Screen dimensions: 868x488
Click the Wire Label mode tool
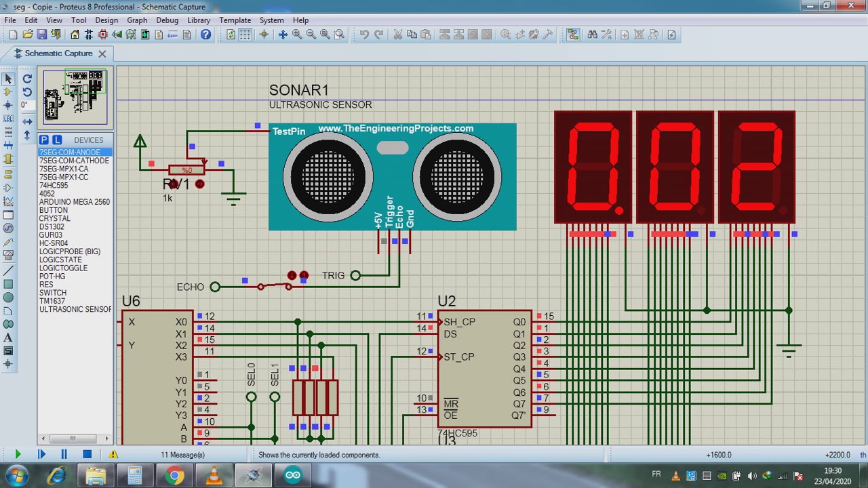(x=8, y=119)
